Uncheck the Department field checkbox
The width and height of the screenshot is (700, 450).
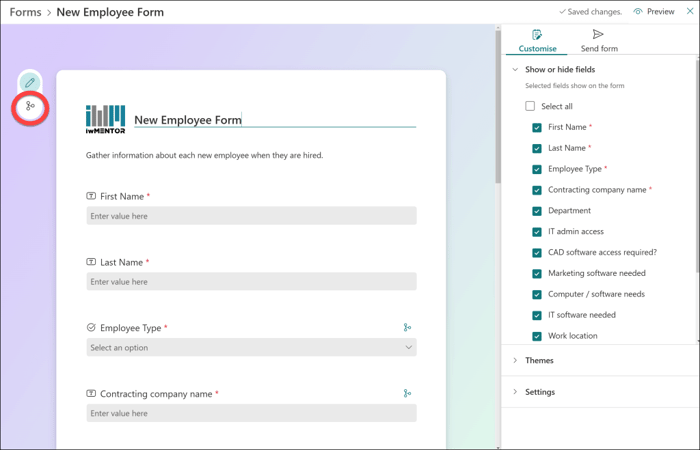tap(537, 211)
